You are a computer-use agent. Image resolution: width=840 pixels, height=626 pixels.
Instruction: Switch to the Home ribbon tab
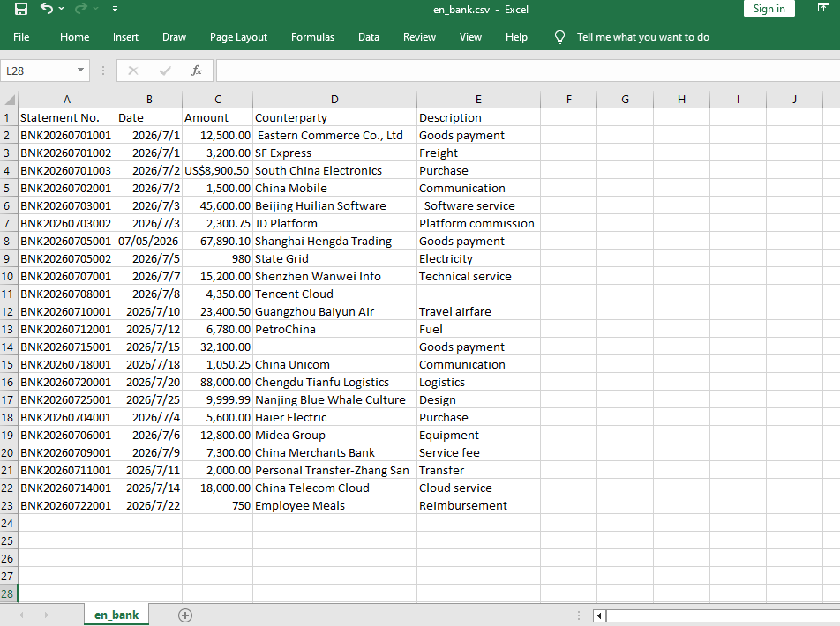coord(74,37)
